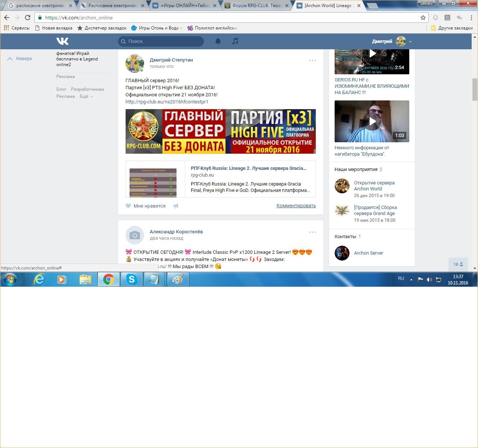Click Разработчикам footer link
Screen dimensions: 478x448
pos(87,89)
